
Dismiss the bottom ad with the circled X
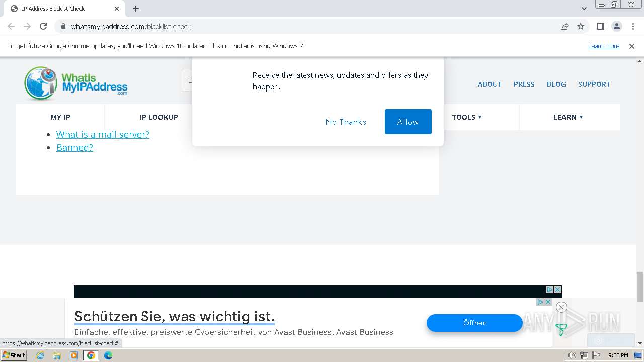tap(561, 307)
